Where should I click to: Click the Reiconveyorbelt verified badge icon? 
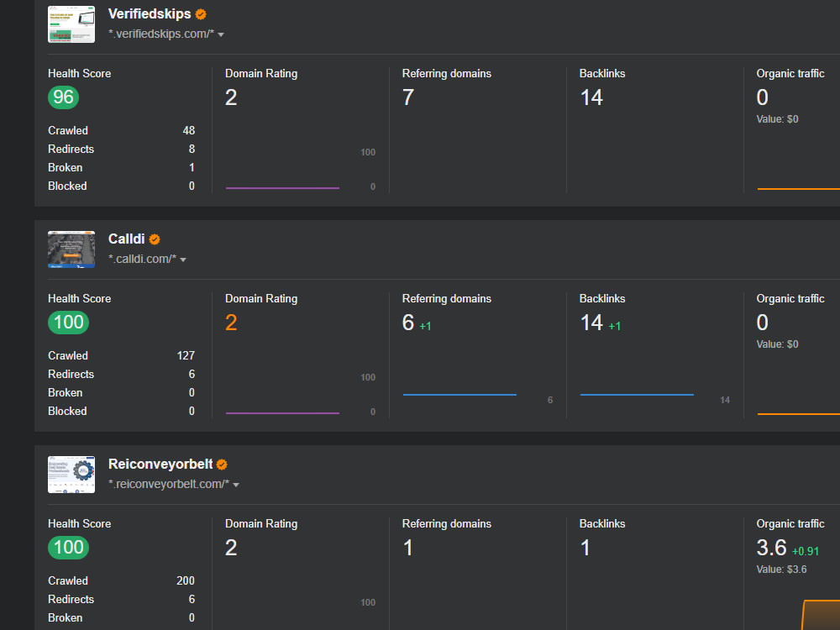(x=223, y=465)
